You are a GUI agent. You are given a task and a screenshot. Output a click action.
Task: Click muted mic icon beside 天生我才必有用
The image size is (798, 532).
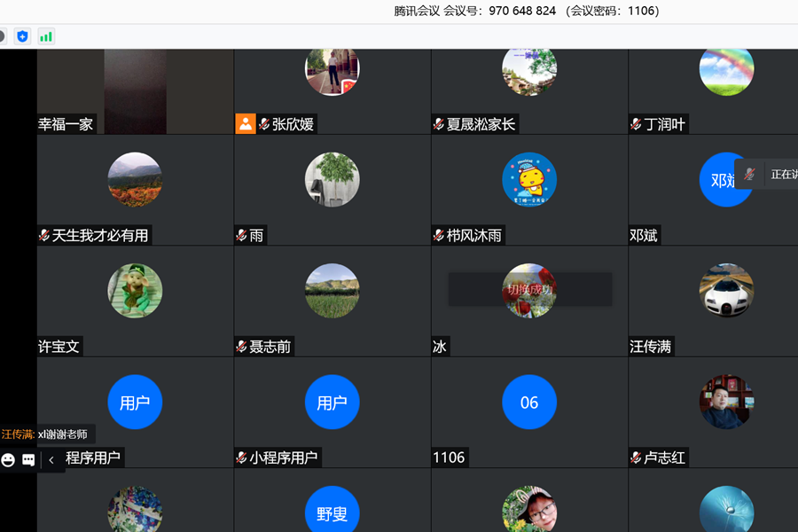pos(44,236)
